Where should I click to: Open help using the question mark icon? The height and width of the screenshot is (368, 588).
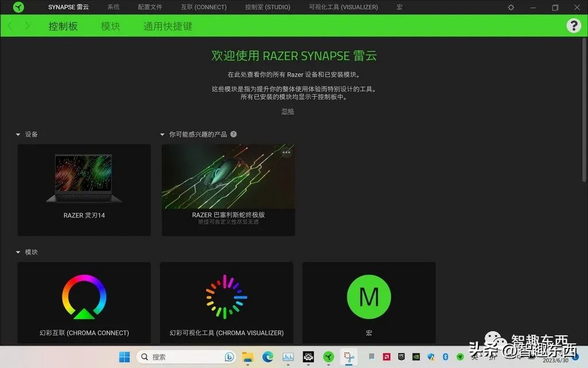point(574,25)
